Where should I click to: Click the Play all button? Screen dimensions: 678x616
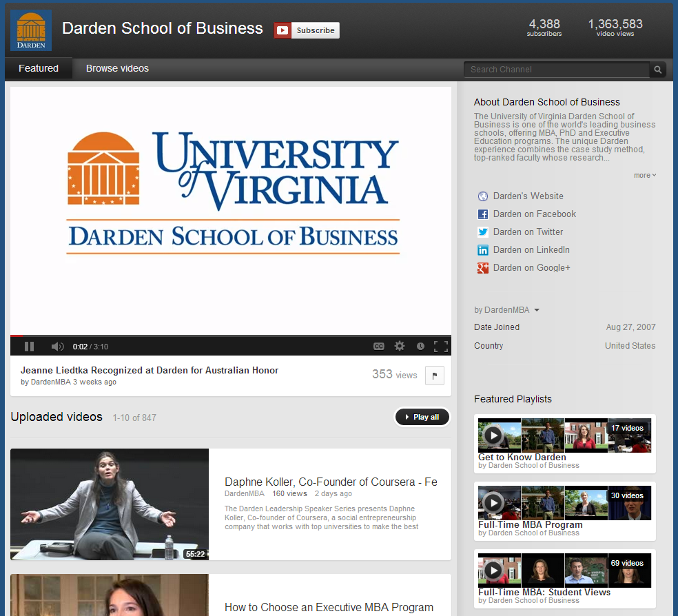tap(422, 417)
